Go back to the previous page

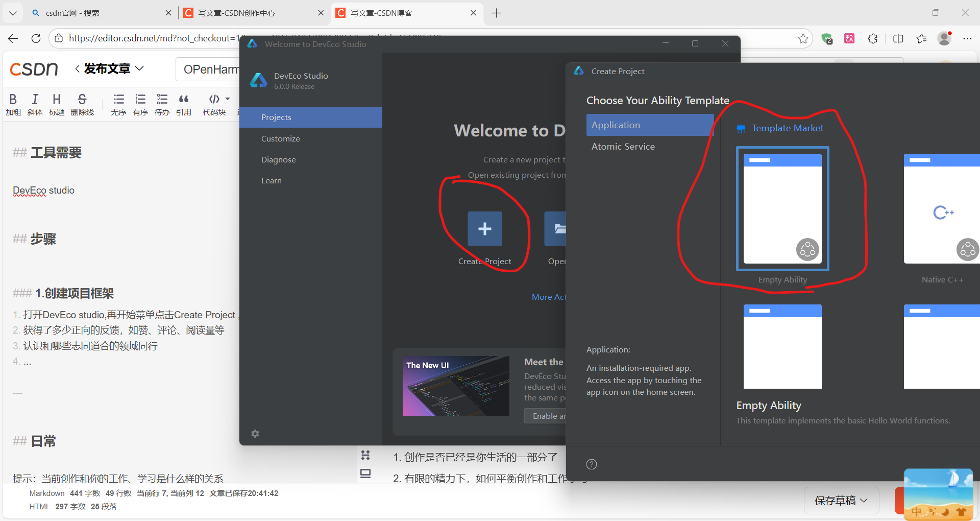pos(13,38)
